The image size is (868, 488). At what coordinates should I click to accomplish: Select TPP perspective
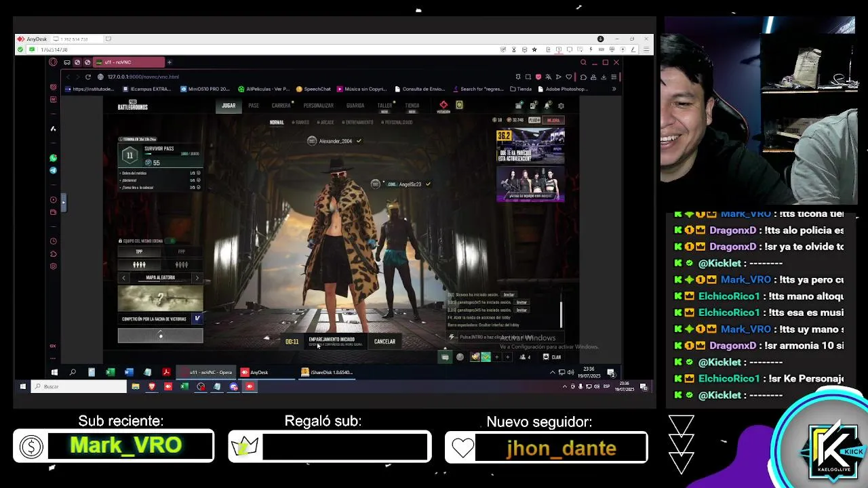139,251
